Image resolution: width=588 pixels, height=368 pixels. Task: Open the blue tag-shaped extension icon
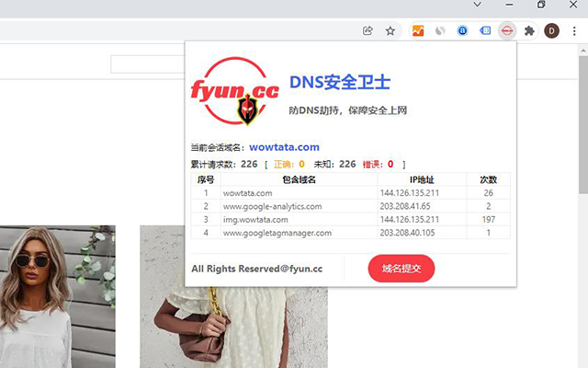485,30
